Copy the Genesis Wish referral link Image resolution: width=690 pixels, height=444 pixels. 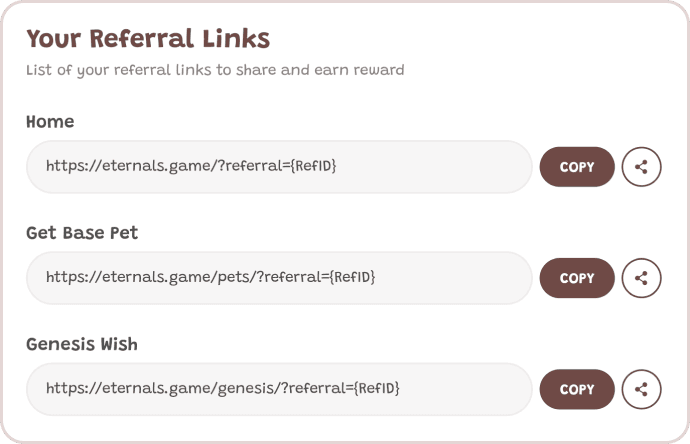click(577, 389)
